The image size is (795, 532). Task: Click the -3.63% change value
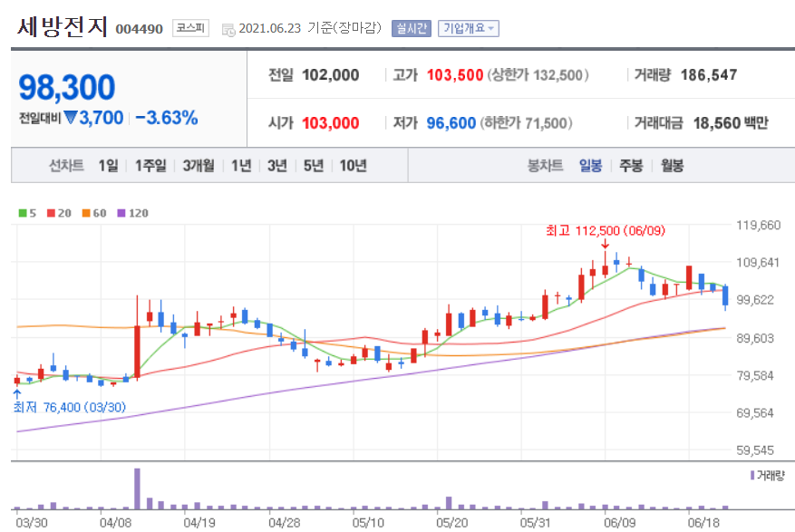tap(166, 118)
